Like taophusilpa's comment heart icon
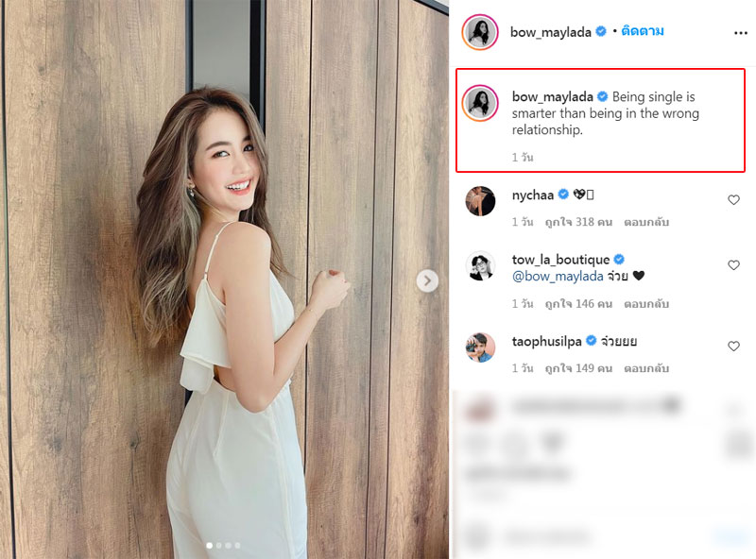Viewport: 756px width, 559px height. (x=733, y=346)
